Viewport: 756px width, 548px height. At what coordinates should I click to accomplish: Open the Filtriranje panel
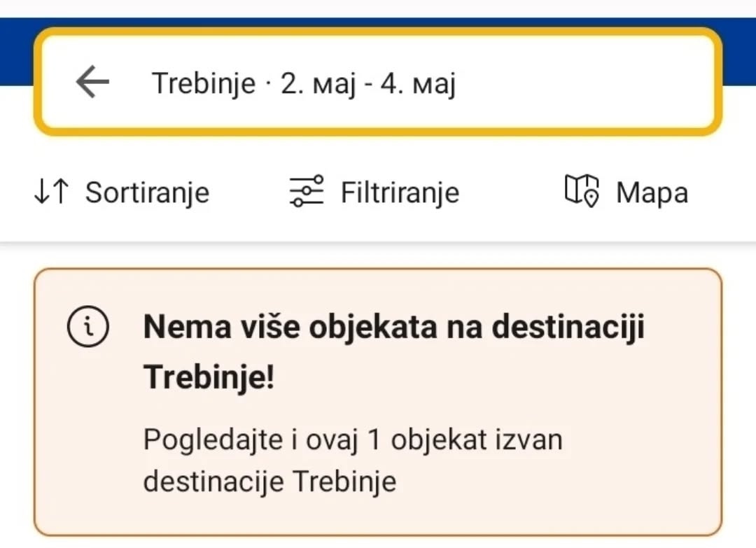374,192
